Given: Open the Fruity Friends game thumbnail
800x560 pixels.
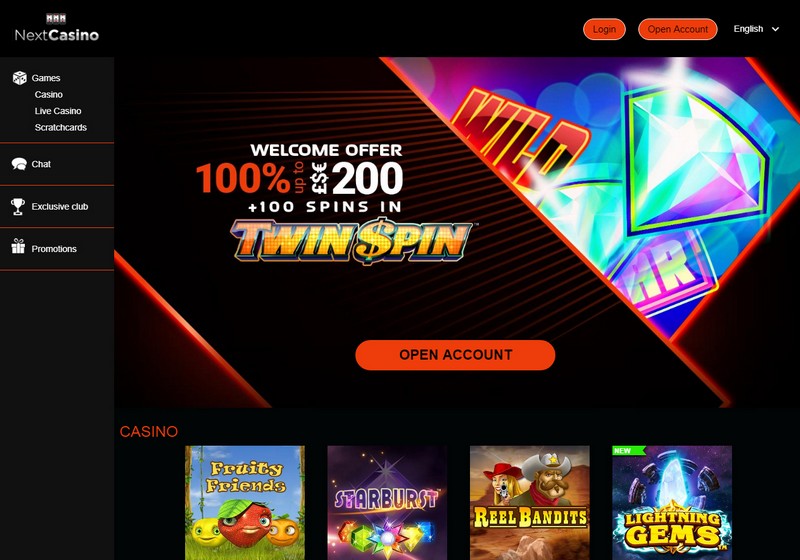Looking at the screenshot, I should (245, 503).
